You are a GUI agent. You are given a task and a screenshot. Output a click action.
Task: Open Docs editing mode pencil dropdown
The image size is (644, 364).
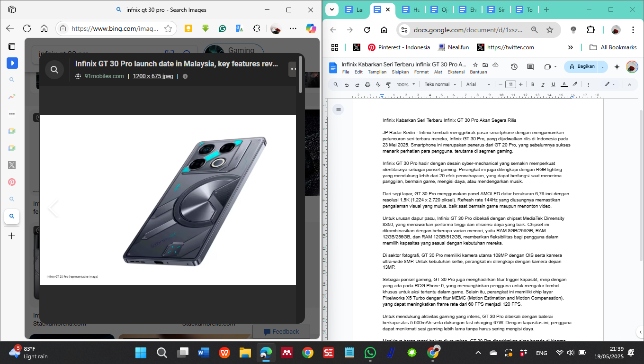tap(609, 84)
